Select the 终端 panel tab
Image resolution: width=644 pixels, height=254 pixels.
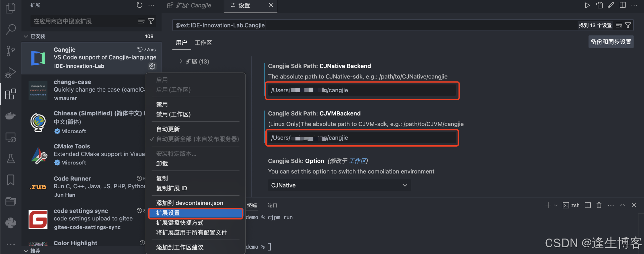252,205
